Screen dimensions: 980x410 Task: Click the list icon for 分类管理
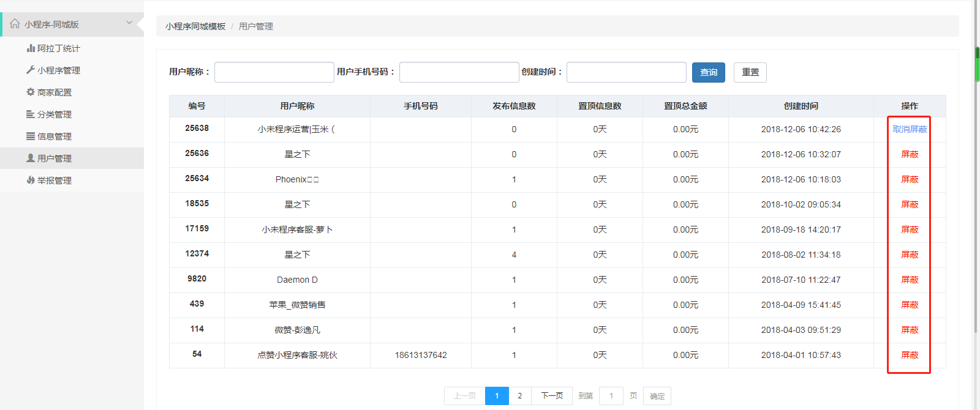(x=31, y=114)
